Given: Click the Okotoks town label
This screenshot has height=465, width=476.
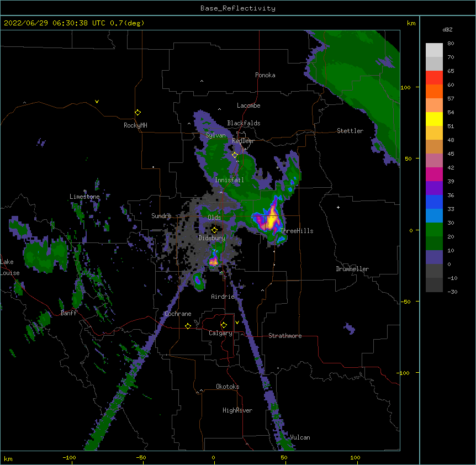Looking at the screenshot, I should point(228,387).
